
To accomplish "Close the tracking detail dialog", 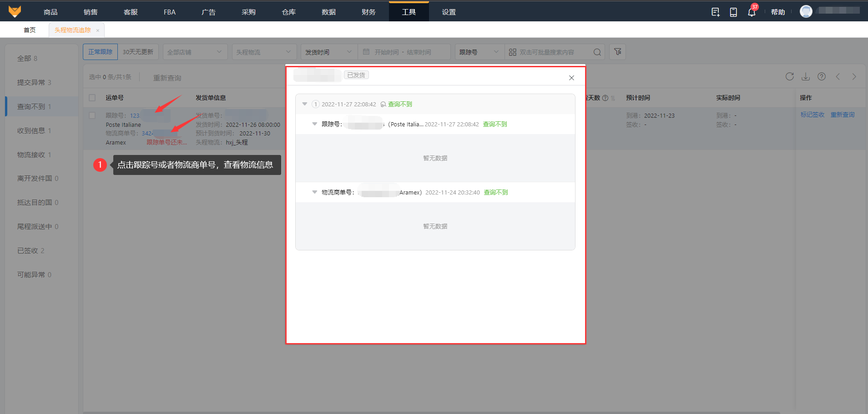I will pos(572,78).
